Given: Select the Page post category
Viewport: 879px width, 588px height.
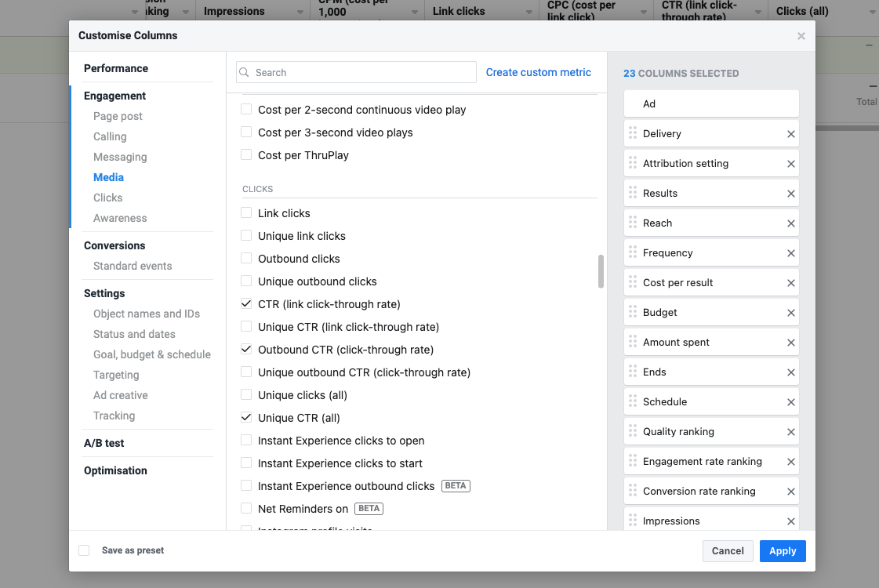Looking at the screenshot, I should tap(118, 116).
